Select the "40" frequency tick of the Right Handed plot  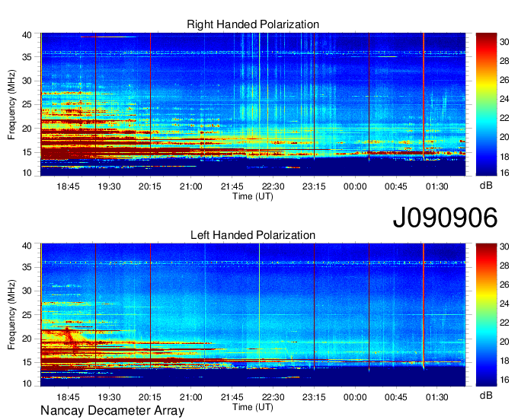point(27,35)
